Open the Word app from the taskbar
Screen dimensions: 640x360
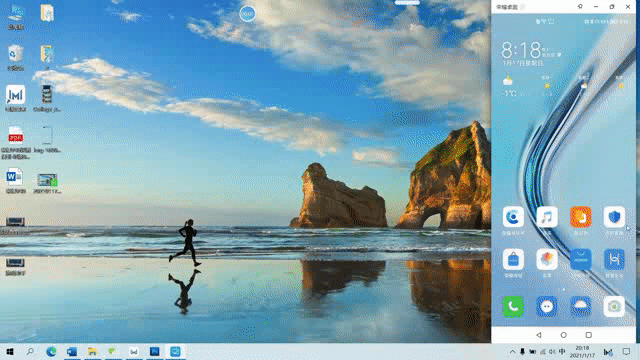tap(72, 351)
